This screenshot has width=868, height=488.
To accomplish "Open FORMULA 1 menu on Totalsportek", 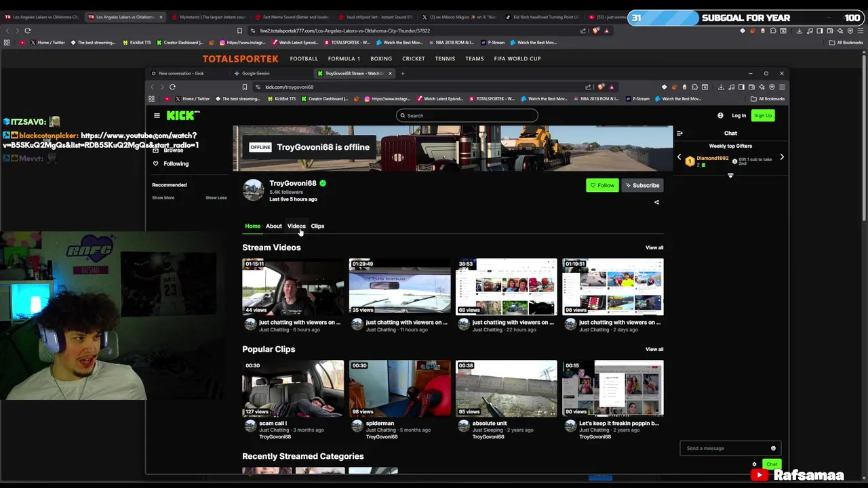I will point(344,59).
